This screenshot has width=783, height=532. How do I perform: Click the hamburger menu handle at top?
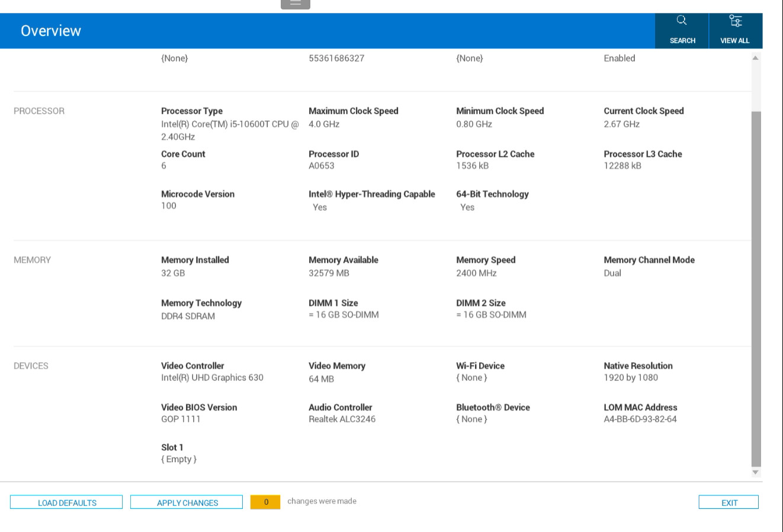(296, 4)
